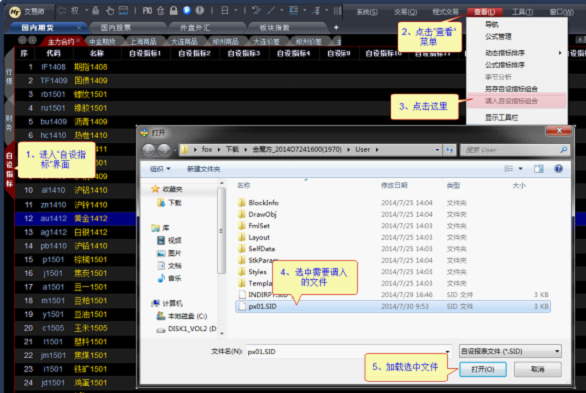Open the 自设报表文件 (*.SID) file type dropdown
The width and height of the screenshot is (586, 393).
[x=511, y=351]
